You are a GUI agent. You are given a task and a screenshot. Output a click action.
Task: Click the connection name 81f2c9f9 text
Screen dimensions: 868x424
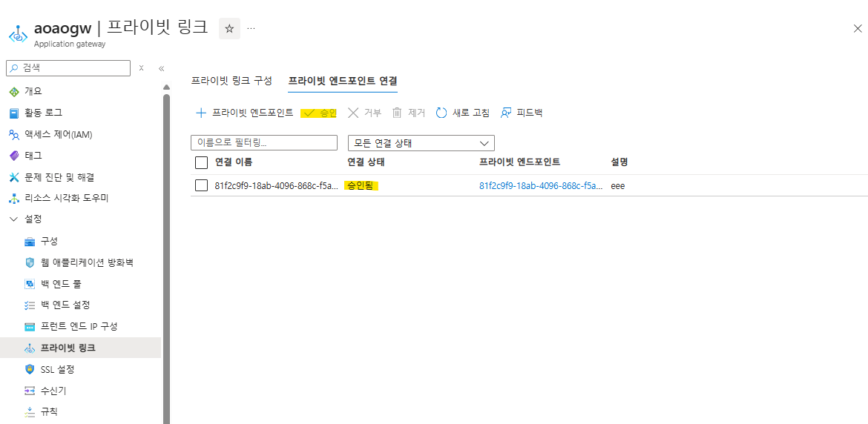tap(276, 186)
